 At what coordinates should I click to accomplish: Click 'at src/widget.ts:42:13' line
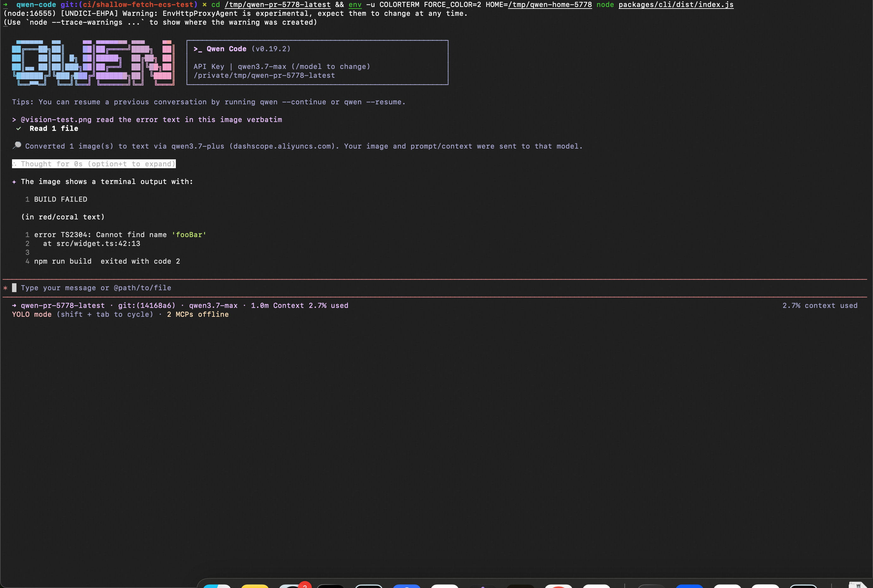[x=91, y=244]
